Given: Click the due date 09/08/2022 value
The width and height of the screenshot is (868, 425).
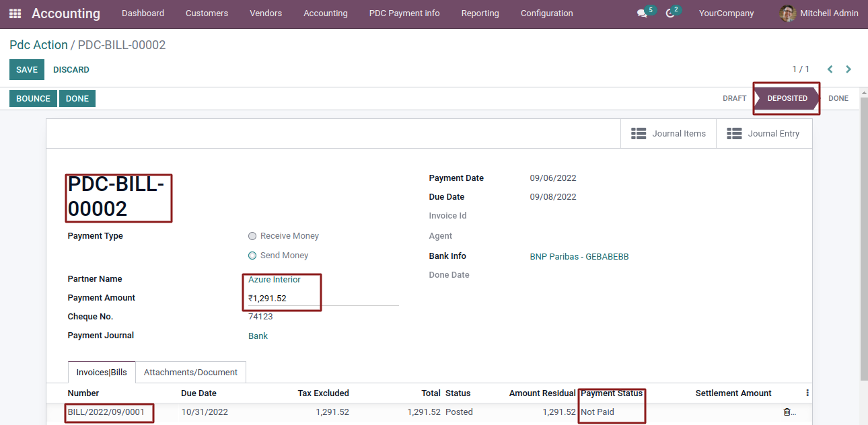Looking at the screenshot, I should [553, 197].
